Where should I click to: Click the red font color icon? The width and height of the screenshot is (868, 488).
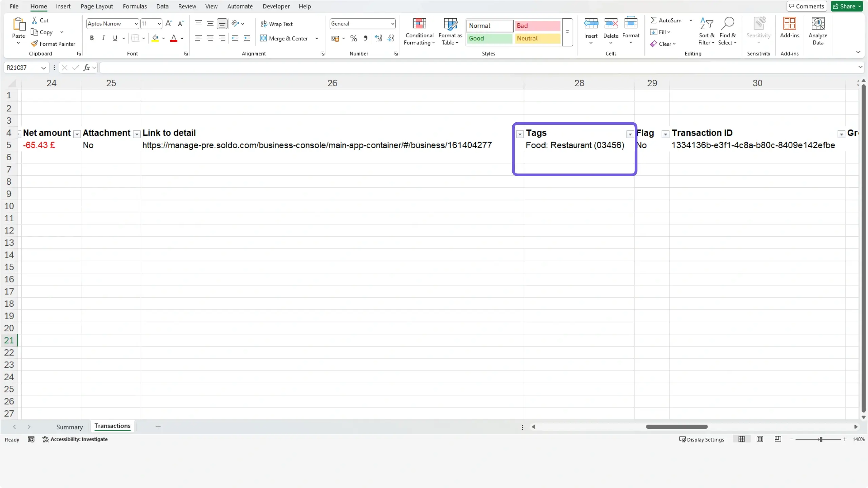tap(174, 38)
